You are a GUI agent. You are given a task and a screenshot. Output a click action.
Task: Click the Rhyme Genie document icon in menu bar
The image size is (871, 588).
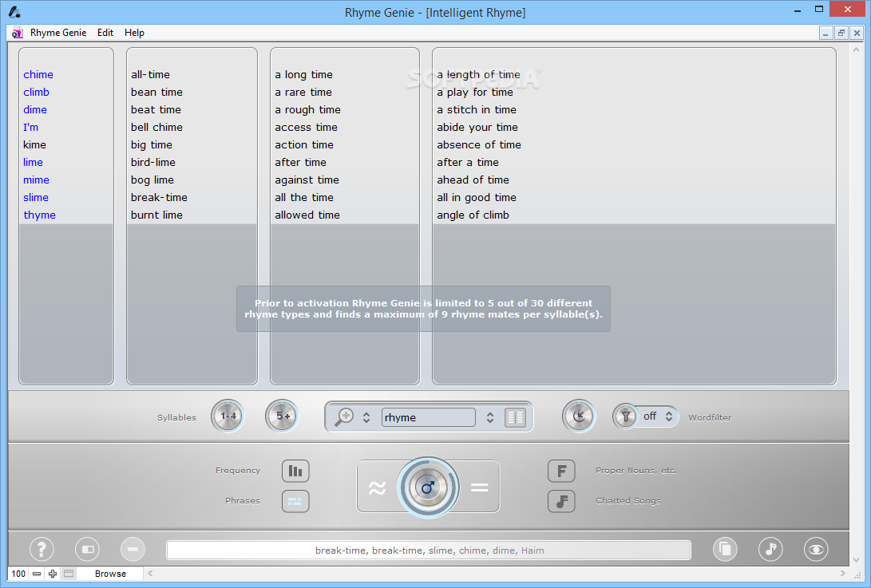tap(18, 33)
